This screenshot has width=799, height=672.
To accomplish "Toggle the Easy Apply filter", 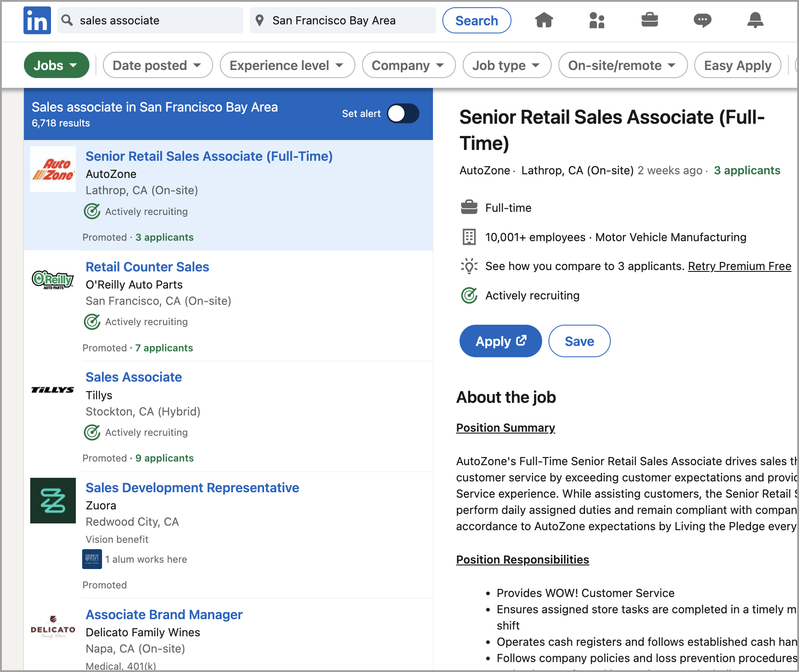I will 737,65.
